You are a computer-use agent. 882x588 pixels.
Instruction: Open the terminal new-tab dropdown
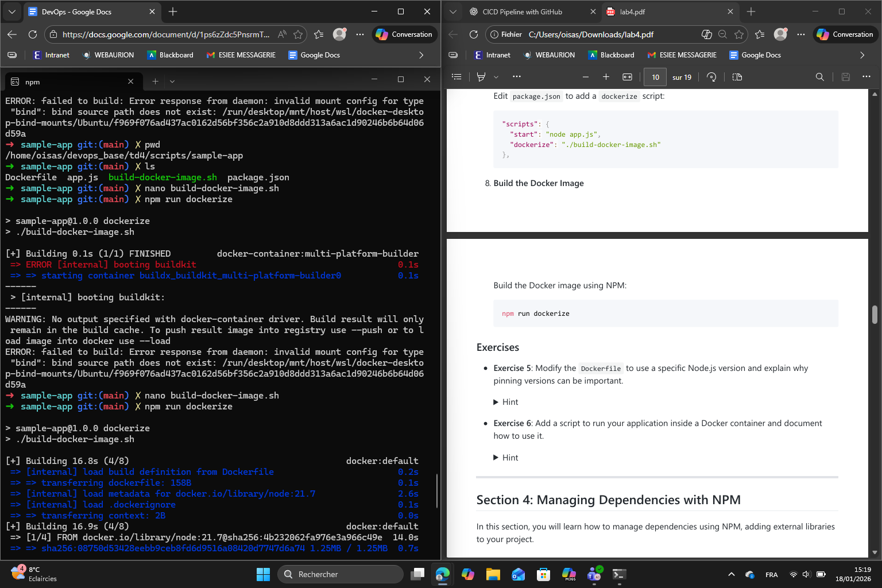(x=172, y=82)
